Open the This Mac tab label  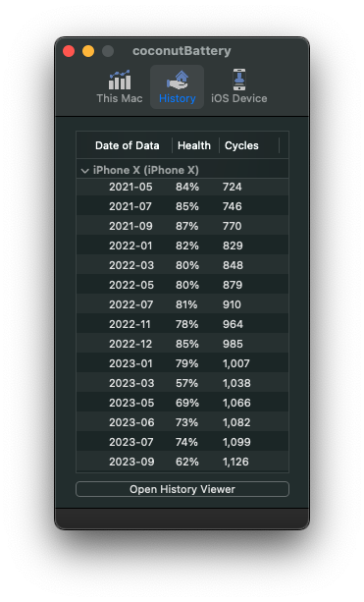tap(120, 98)
